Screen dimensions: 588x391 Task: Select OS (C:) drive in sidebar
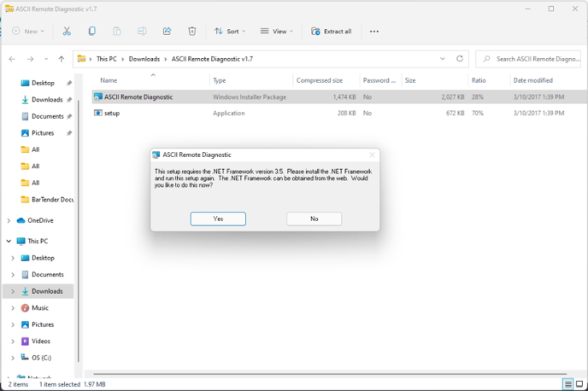tap(41, 358)
